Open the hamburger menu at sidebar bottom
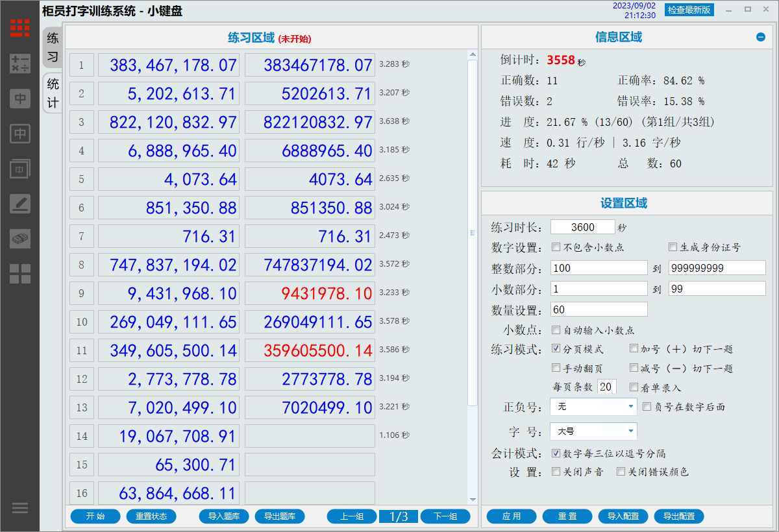 pos(20,507)
